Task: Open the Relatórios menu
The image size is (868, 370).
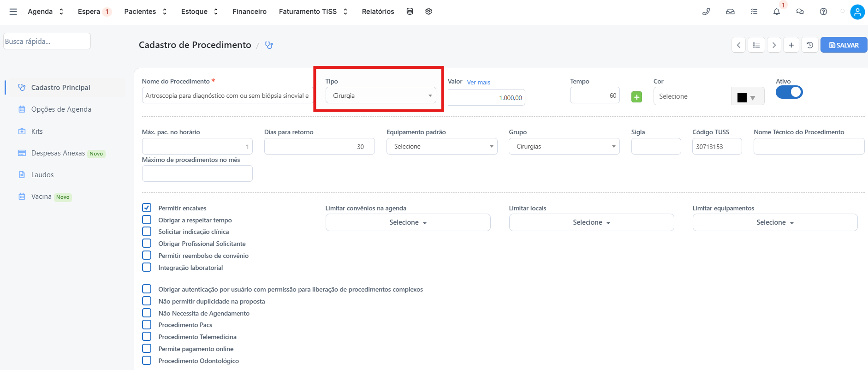Action: pyautogui.click(x=378, y=12)
